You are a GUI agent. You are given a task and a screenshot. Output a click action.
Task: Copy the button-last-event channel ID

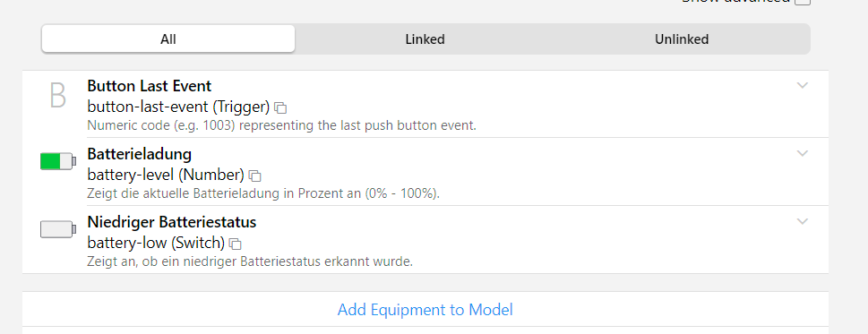(x=281, y=107)
